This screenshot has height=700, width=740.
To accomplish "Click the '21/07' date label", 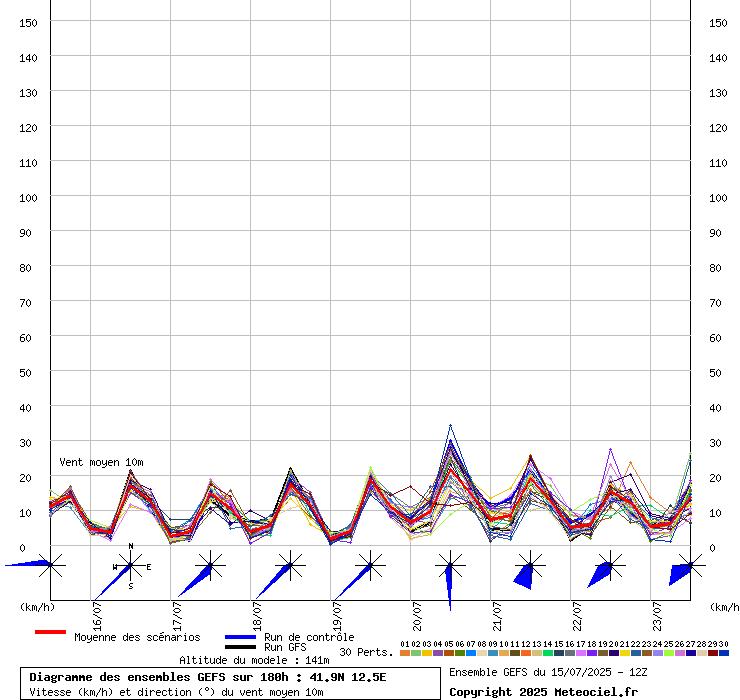I will coord(497,616).
